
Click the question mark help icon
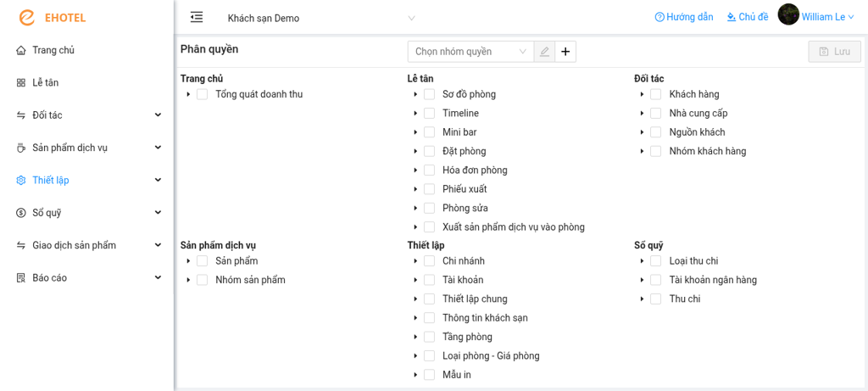click(x=659, y=17)
